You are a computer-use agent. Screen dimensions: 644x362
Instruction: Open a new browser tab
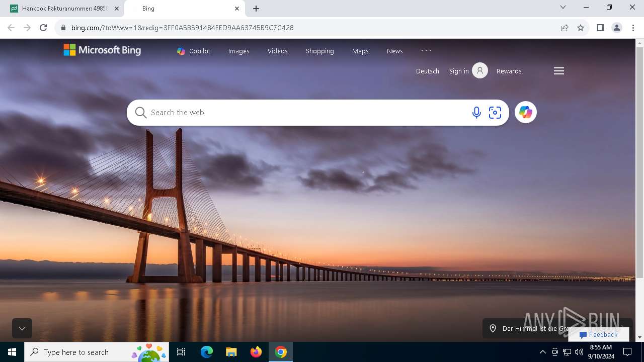pos(256,9)
